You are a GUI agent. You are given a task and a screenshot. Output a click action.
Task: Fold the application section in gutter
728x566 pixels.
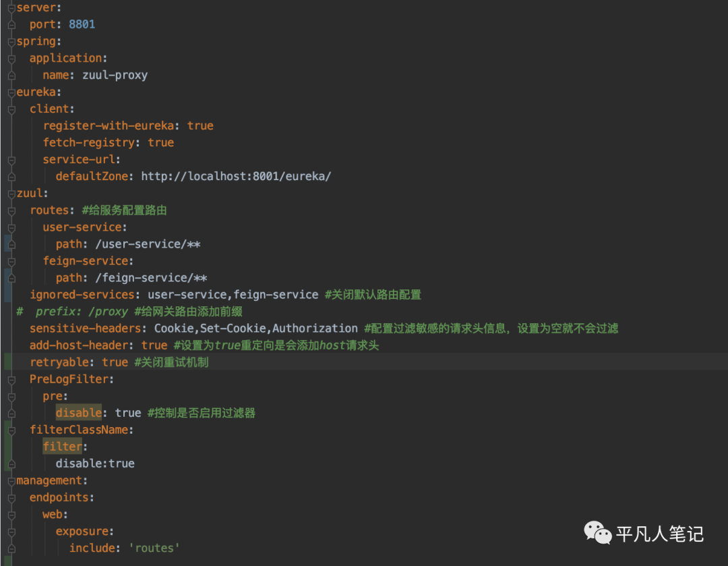pyautogui.click(x=11, y=59)
